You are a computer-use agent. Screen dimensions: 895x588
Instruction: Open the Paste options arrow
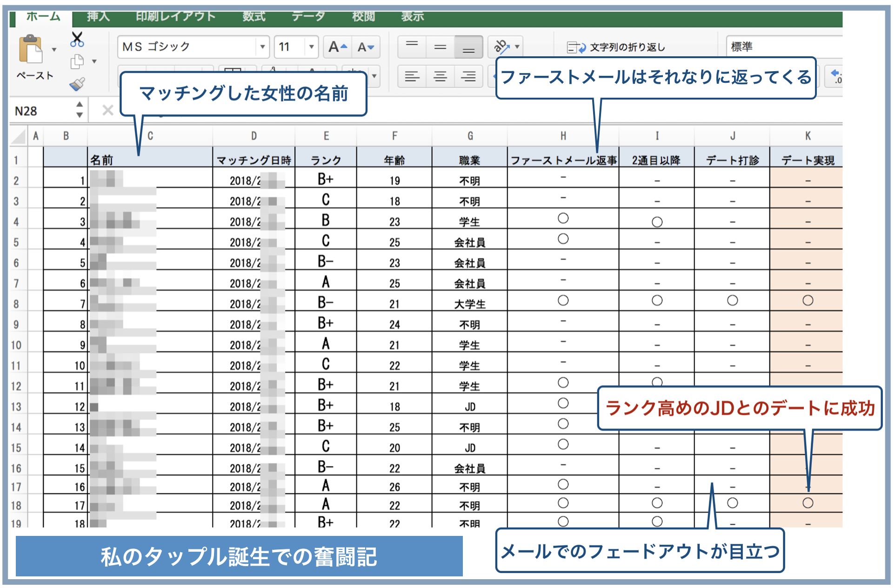54,49
